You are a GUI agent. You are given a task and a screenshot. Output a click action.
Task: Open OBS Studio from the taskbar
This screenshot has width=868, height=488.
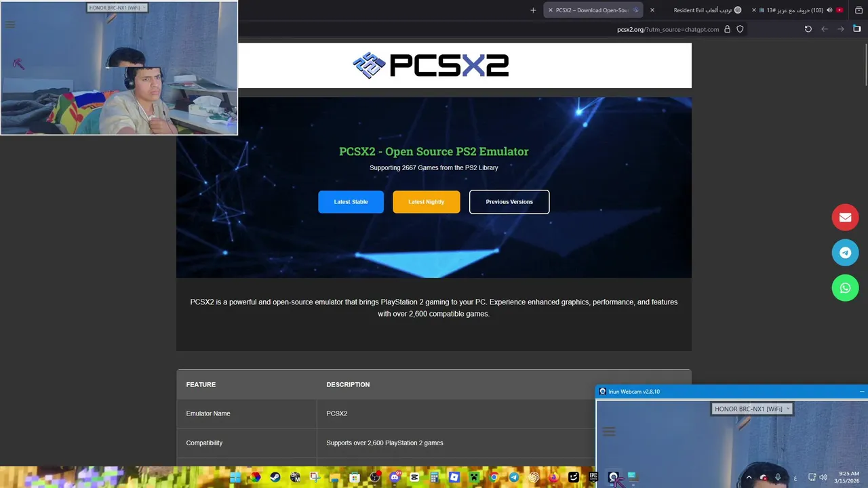374,478
